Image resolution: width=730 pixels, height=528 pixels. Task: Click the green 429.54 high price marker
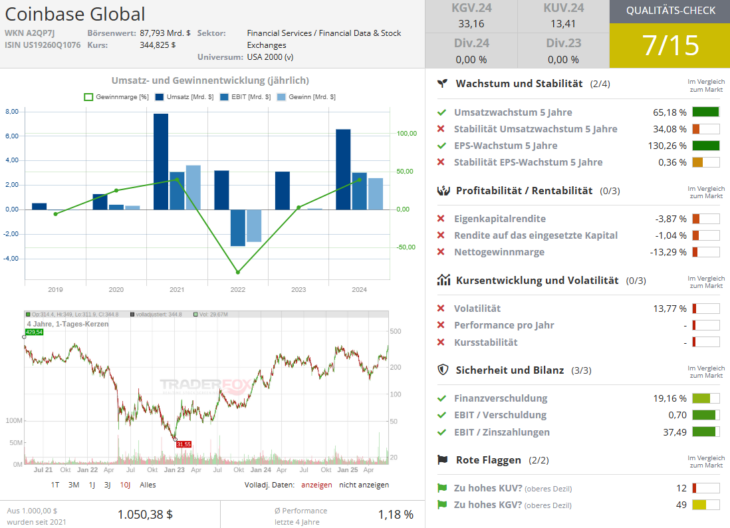34,332
